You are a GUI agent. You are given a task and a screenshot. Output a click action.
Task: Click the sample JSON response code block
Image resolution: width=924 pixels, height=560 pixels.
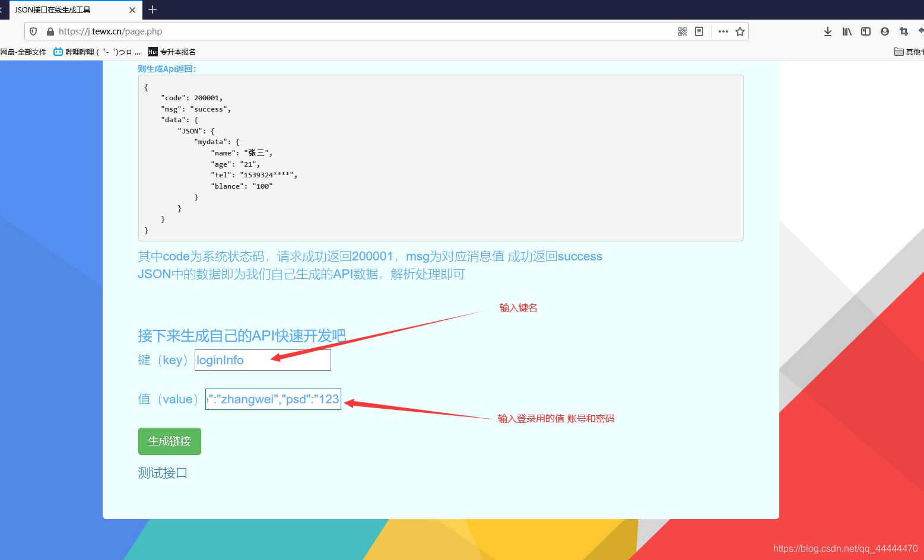coord(441,158)
